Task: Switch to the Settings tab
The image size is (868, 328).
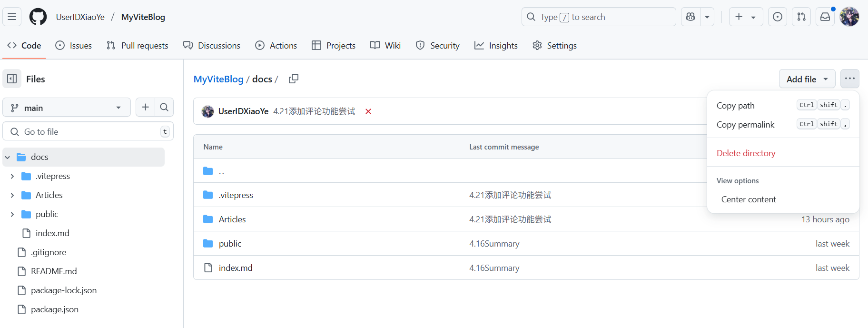Action: 555,45
